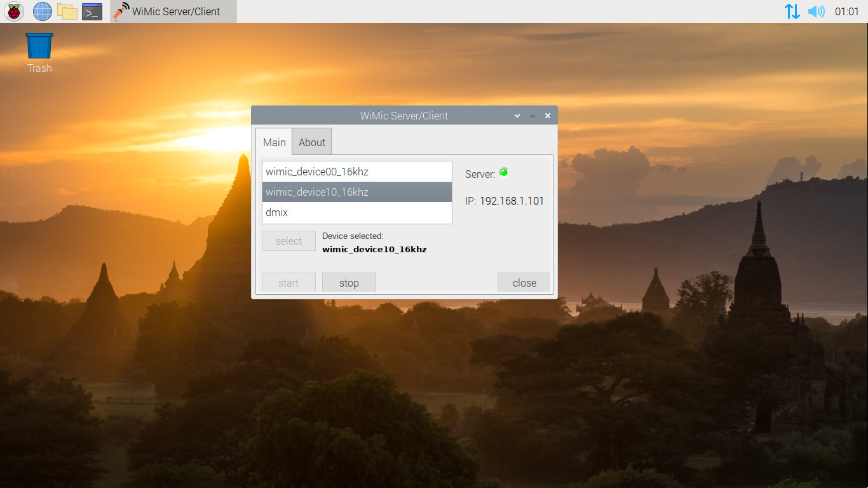The height and width of the screenshot is (488, 868).
Task: Stop the stream with the stop button
Action: 349,283
